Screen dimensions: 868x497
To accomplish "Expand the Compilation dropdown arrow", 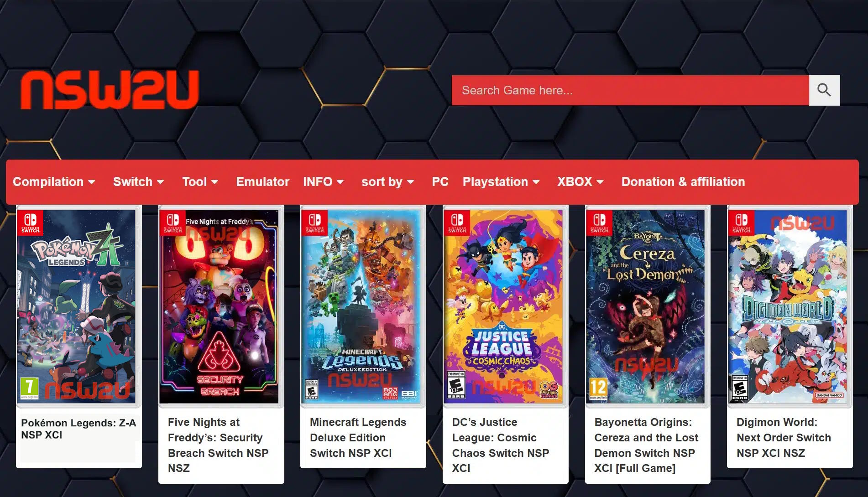I will pyautogui.click(x=92, y=182).
